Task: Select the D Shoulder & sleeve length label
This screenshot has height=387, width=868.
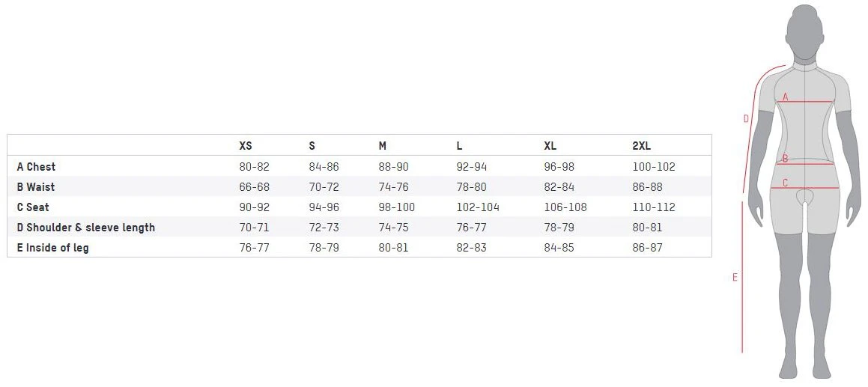Action: [x=85, y=227]
